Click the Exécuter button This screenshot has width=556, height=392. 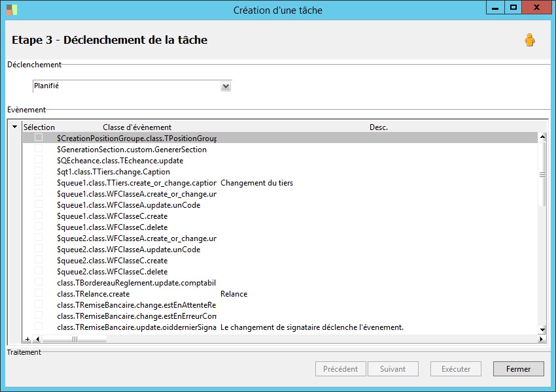[456, 369]
